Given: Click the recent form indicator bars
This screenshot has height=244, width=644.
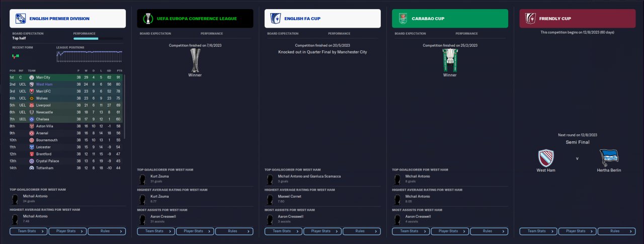Looking at the screenshot, I should pos(16,55).
